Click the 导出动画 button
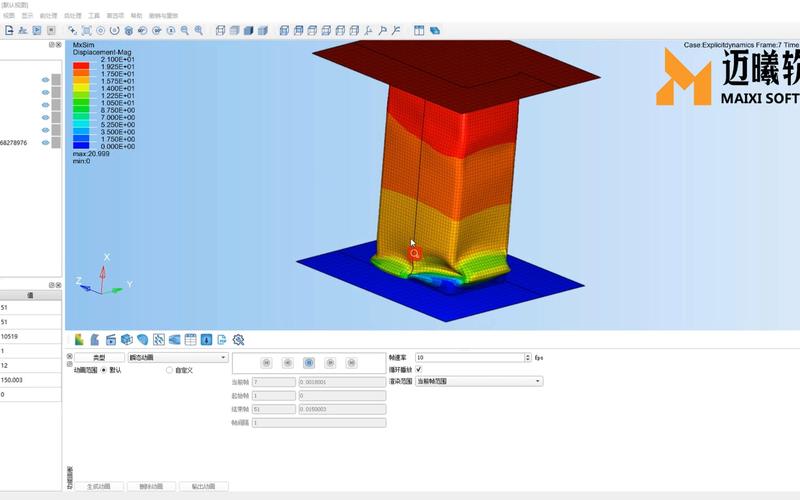 (204, 486)
